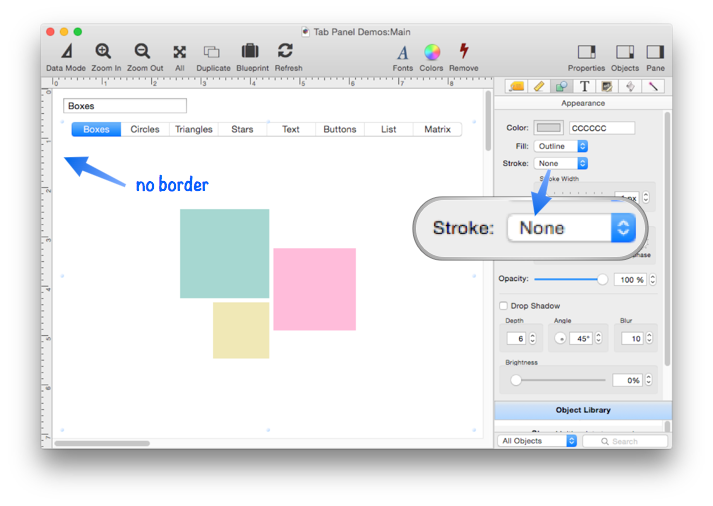Click the canvas vertical scrollbar
The image size is (713, 506).
pyautogui.click(x=488, y=120)
